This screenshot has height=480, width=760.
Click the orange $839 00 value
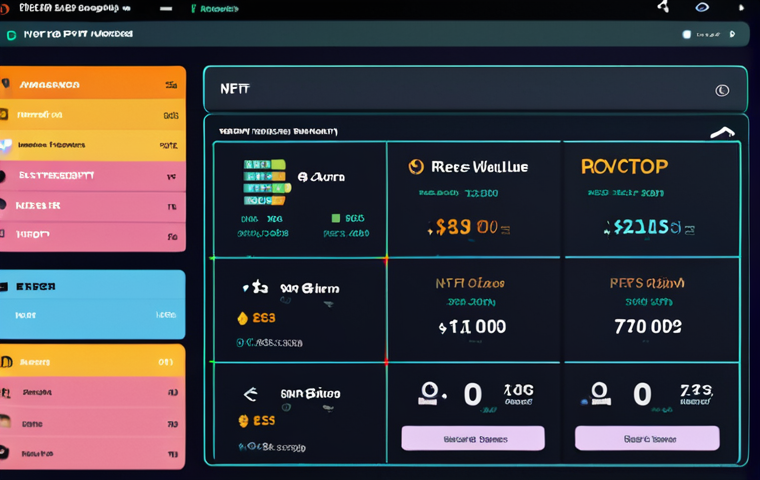point(466,226)
